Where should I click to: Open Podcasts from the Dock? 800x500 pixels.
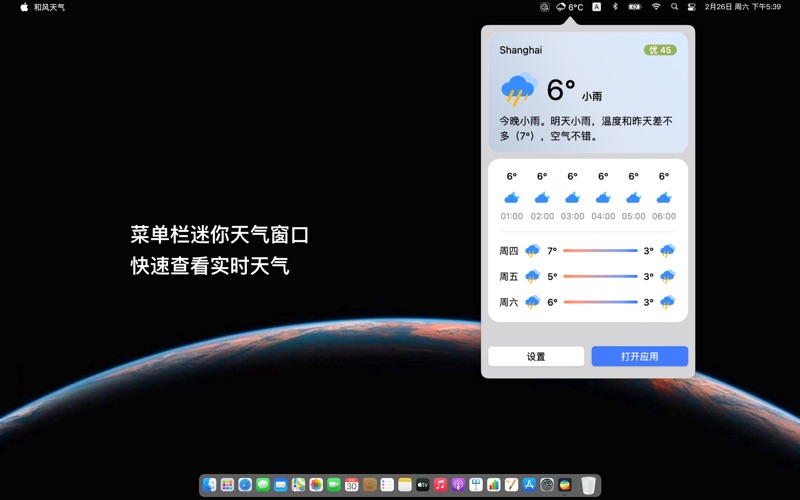pyautogui.click(x=458, y=485)
